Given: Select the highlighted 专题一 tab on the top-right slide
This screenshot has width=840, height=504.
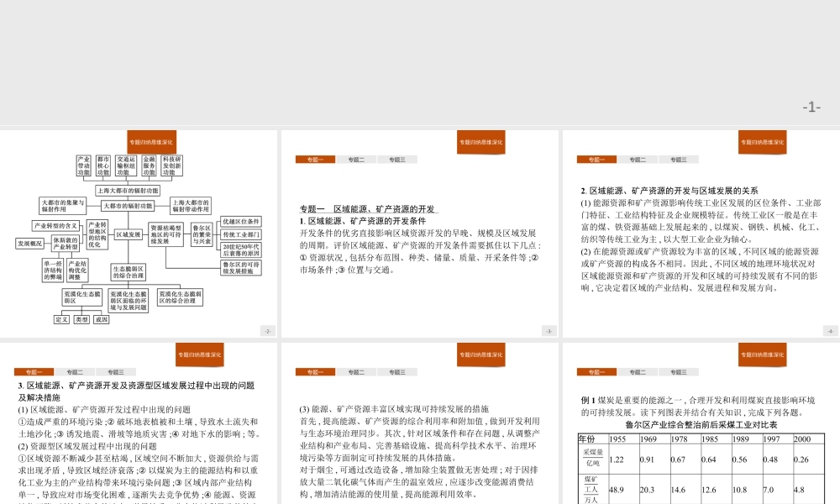Looking at the screenshot, I should [596, 159].
